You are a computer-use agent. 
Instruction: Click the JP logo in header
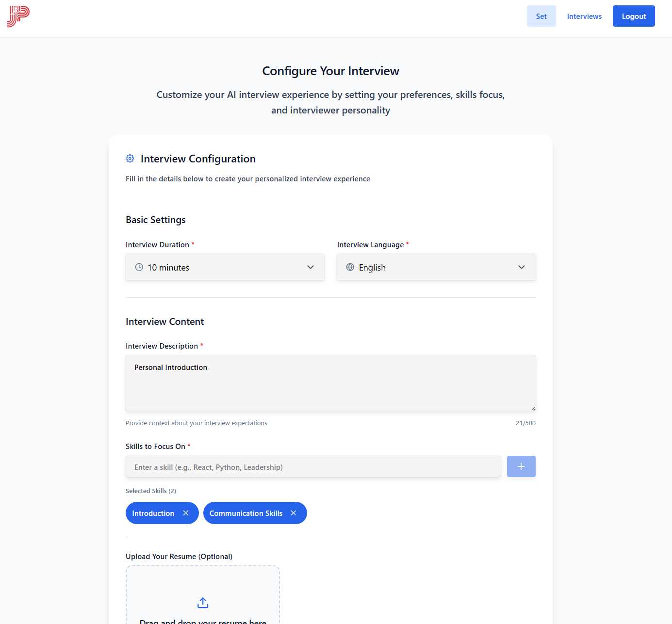point(18,16)
